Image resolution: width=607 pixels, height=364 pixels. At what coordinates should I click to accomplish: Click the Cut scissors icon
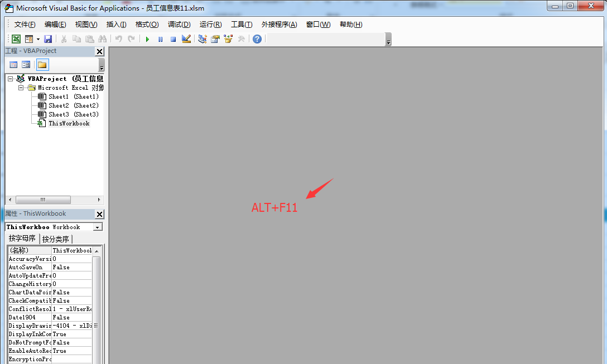(64, 39)
